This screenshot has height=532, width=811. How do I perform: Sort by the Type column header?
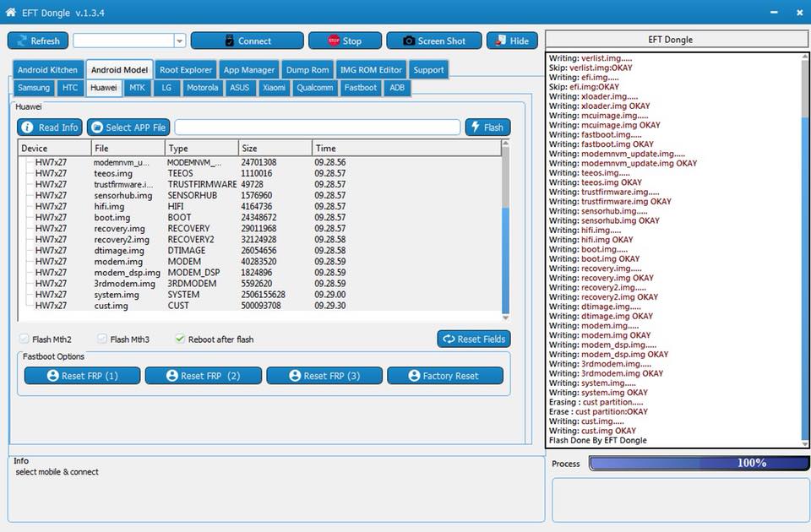(202, 148)
